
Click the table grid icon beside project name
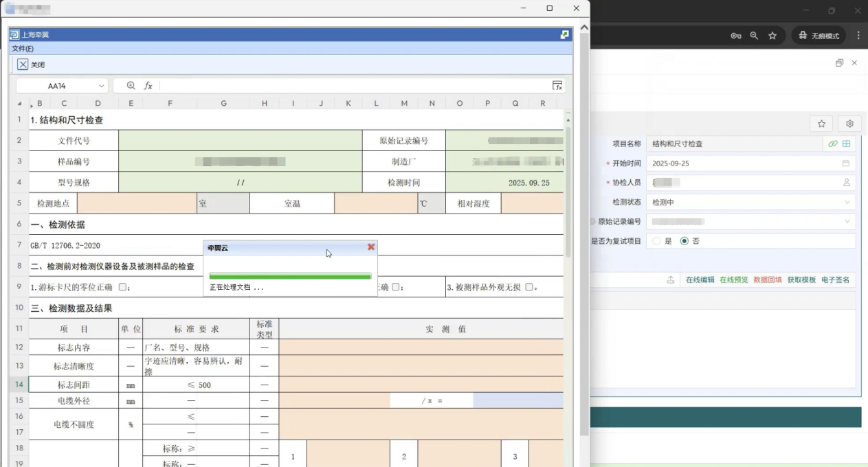coord(847,144)
